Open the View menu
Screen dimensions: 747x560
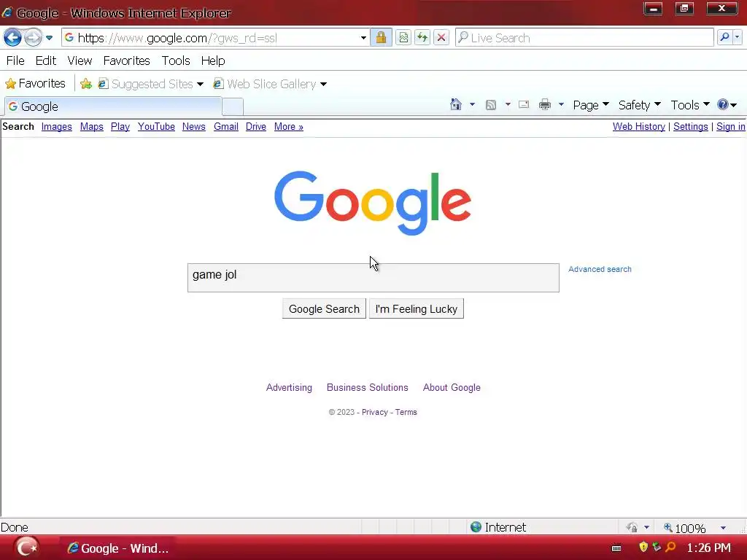click(x=80, y=61)
